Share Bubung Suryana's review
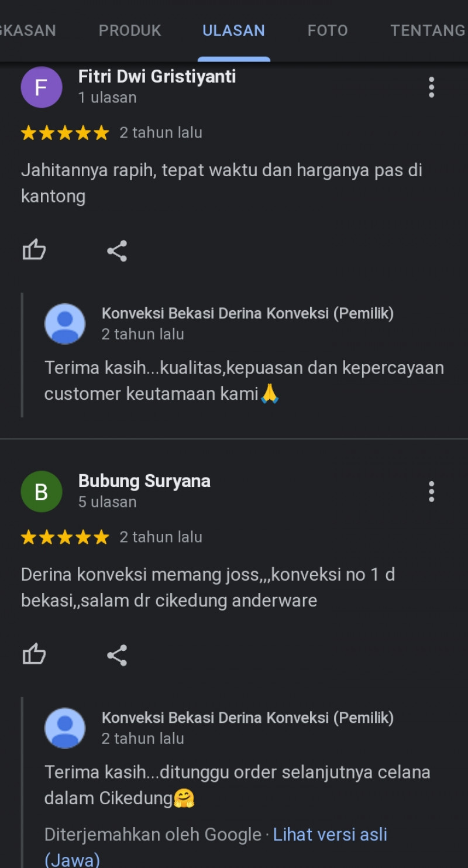Screen dimensions: 468x868 [x=117, y=656]
